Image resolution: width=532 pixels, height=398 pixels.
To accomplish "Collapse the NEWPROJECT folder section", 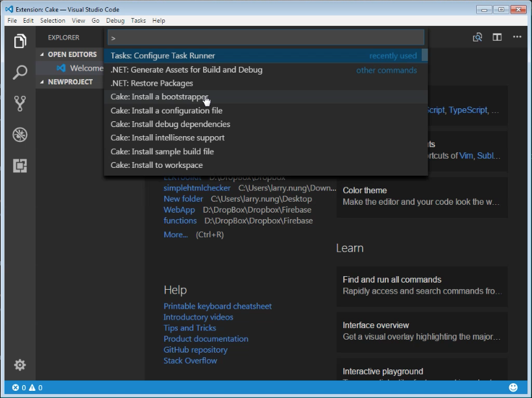I will (x=42, y=82).
